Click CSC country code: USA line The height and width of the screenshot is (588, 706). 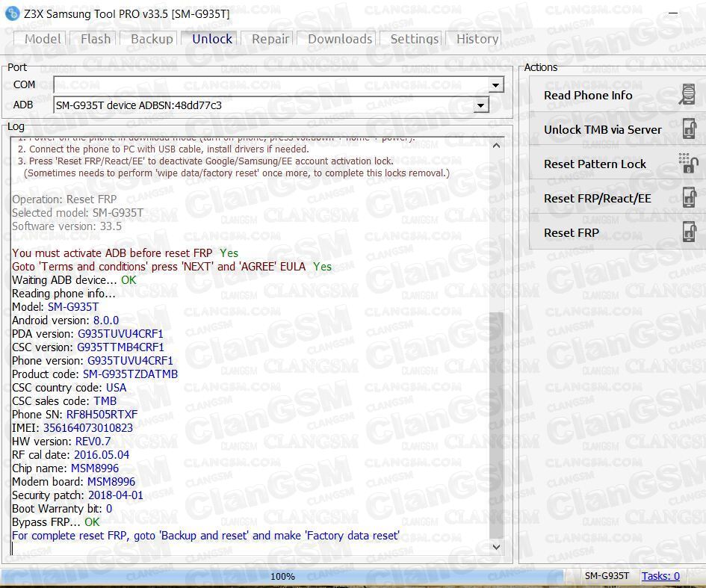[x=69, y=388]
